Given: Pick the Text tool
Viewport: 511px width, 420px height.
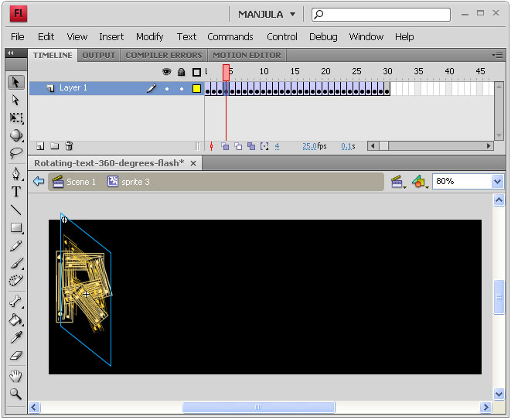Looking at the screenshot, I should 16,192.
